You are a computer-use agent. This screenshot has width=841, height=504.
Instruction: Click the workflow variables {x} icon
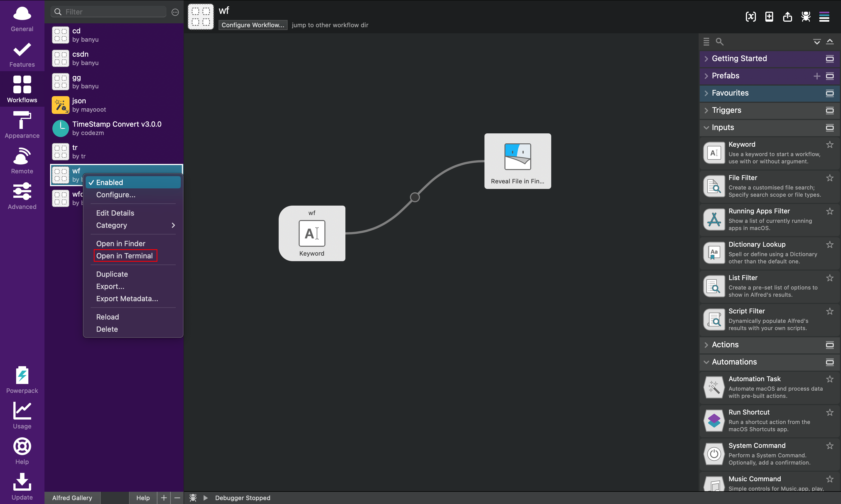tap(751, 16)
